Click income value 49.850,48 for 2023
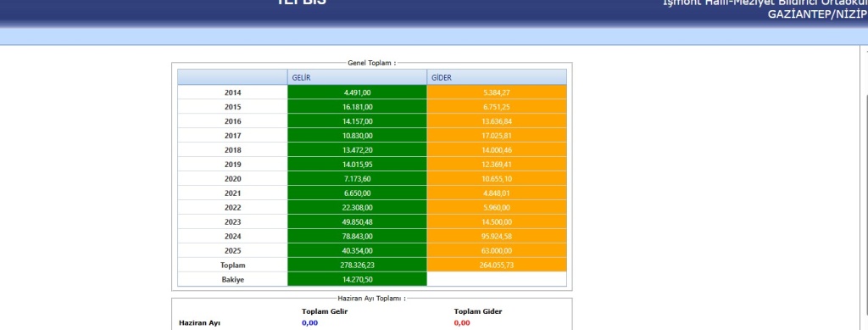The image size is (868, 330). (357, 222)
